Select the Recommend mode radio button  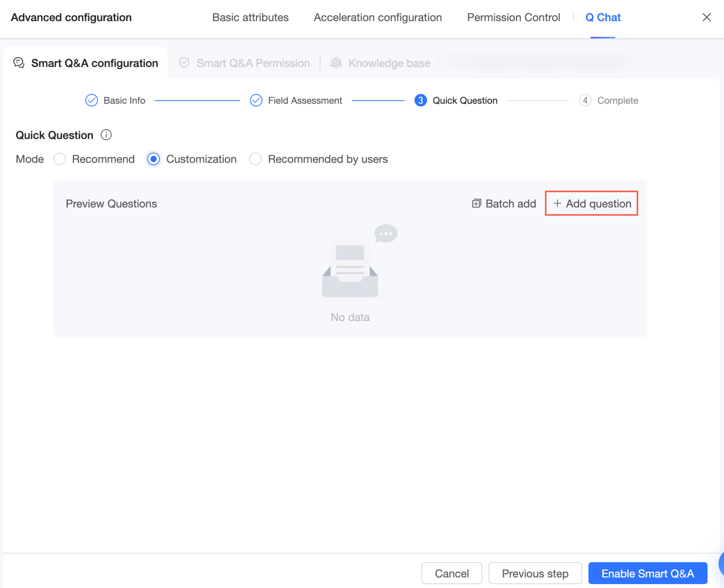[x=60, y=159]
